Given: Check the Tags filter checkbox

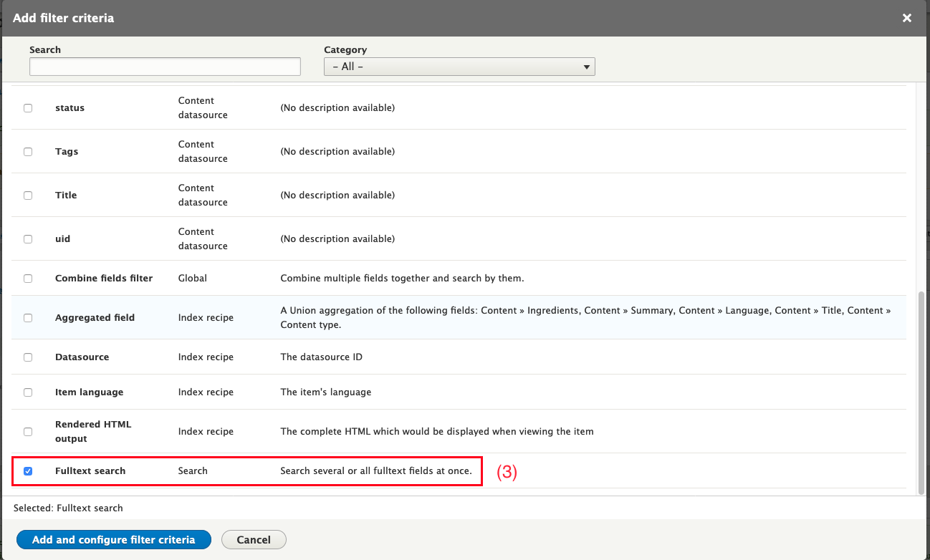Looking at the screenshot, I should coord(28,152).
